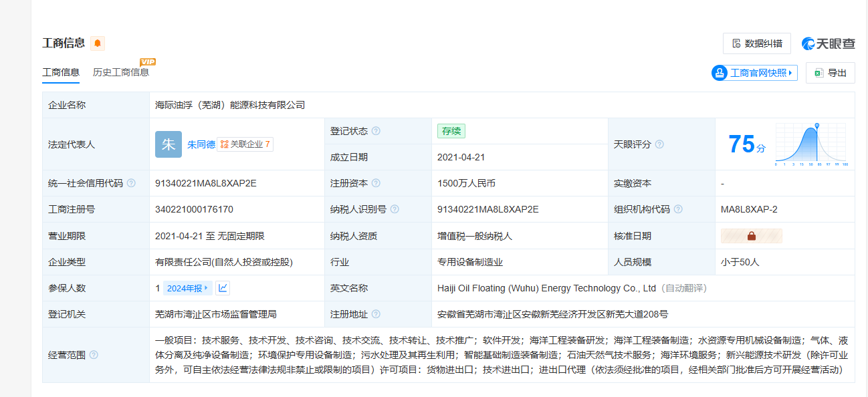The height and width of the screenshot is (397, 868).
Task: Click business term 2021-04-21 至 无固定期限
Action: click(210, 236)
